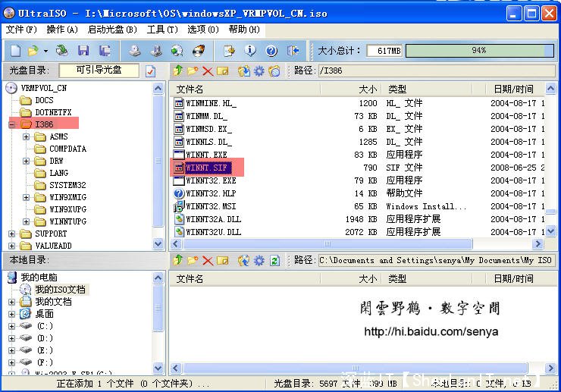Image resolution: width=561 pixels, height=392 pixels.
Task: Click the gear icon in the local pane
Action: [259, 260]
